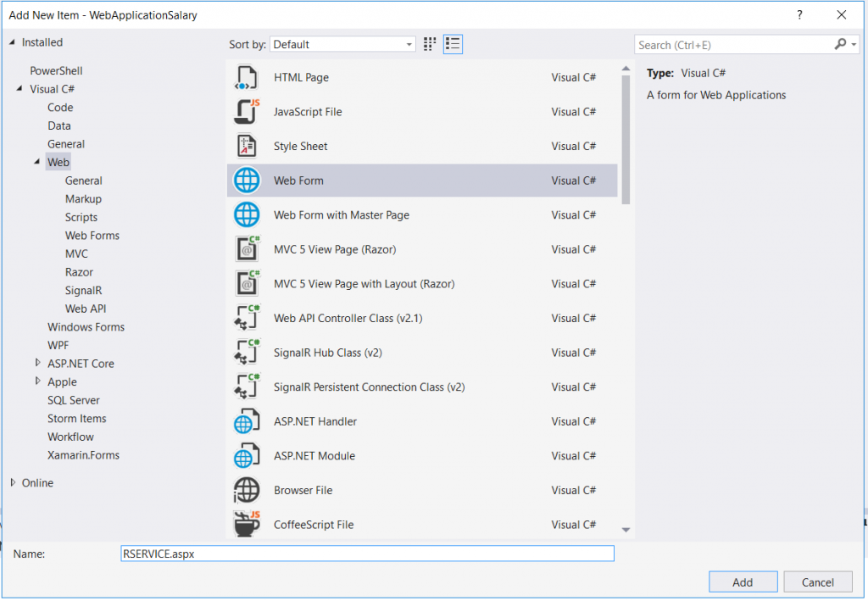Switch to small icons grid view
The width and height of the screenshot is (868, 601).
(x=430, y=44)
